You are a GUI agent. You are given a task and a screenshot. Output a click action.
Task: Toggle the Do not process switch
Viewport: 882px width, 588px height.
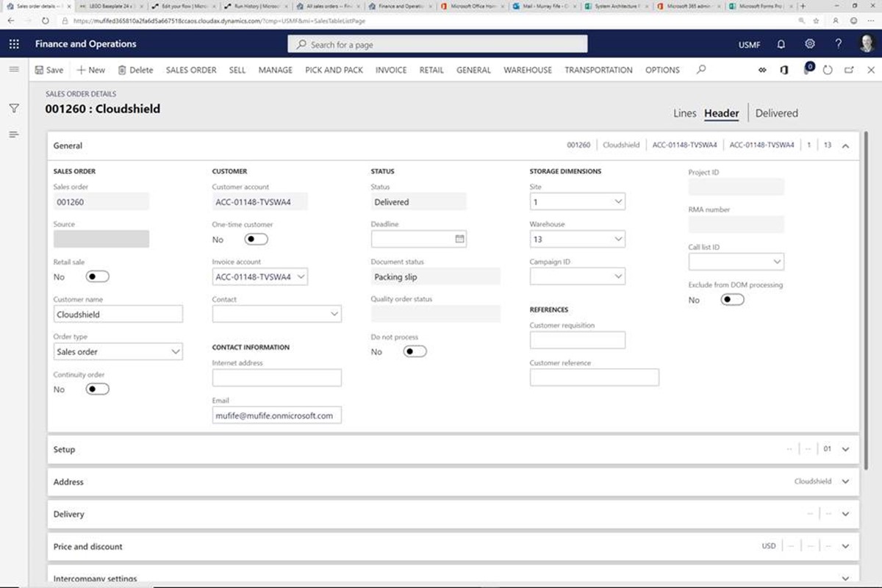coord(415,351)
